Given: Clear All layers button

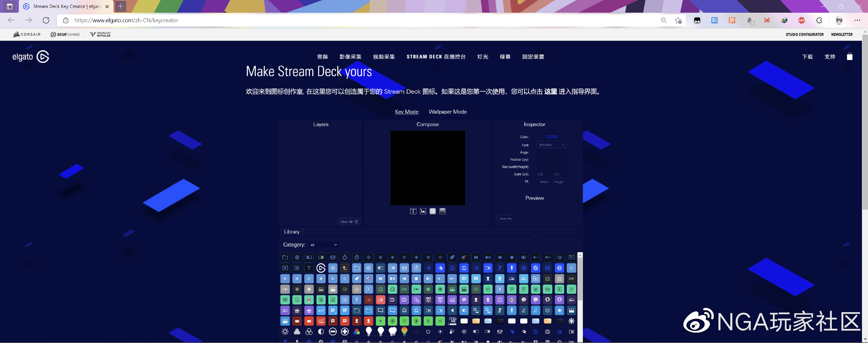Looking at the screenshot, I should point(349,222).
